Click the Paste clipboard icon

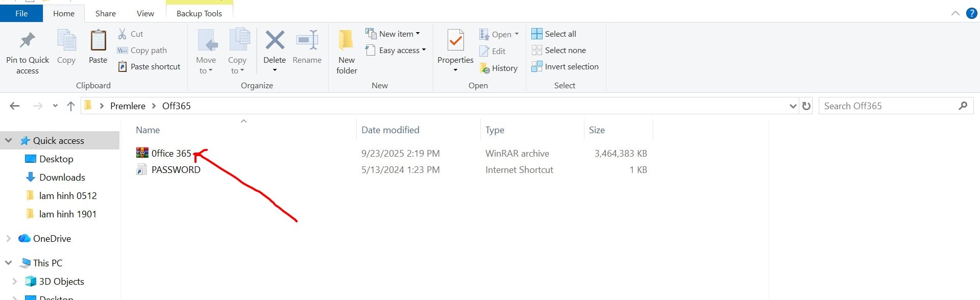click(x=98, y=41)
